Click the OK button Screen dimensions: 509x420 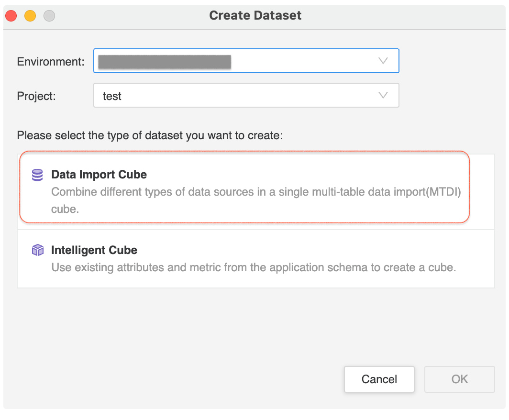coord(460,379)
